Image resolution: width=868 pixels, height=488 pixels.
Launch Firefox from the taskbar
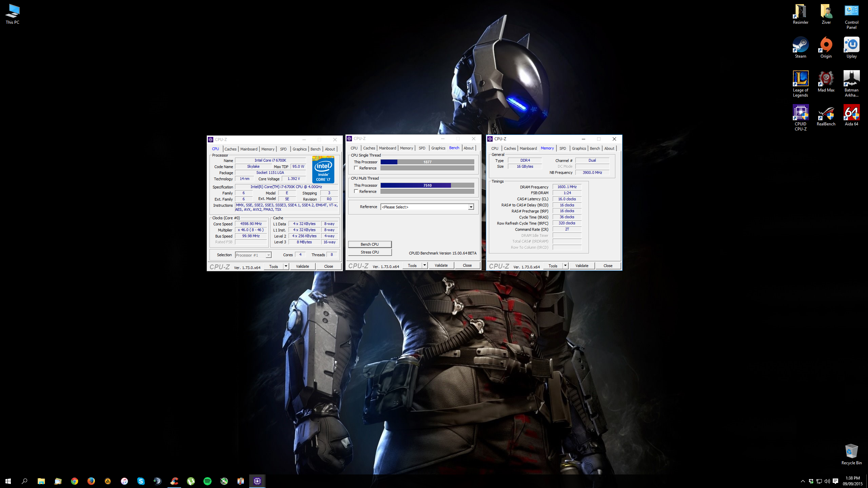click(91, 481)
